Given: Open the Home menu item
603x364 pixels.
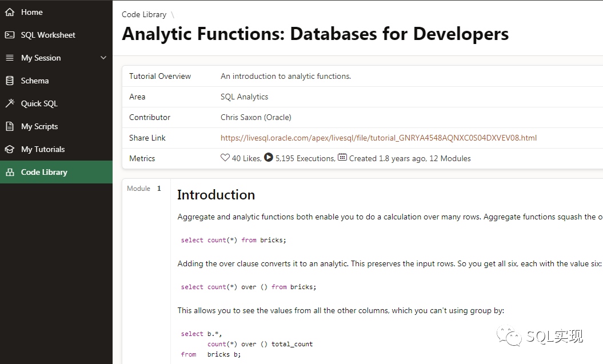Looking at the screenshot, I should click(x=56, y=12).
